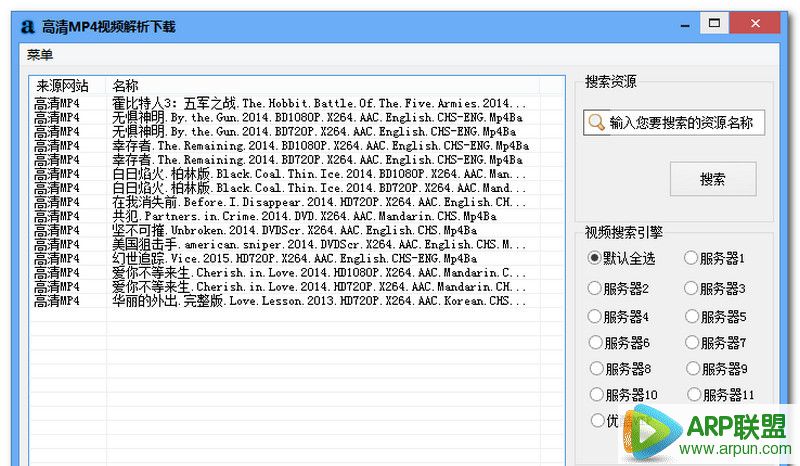
Task: Choose the 服务器2 search engine
Action: click(x=597, y=289)
